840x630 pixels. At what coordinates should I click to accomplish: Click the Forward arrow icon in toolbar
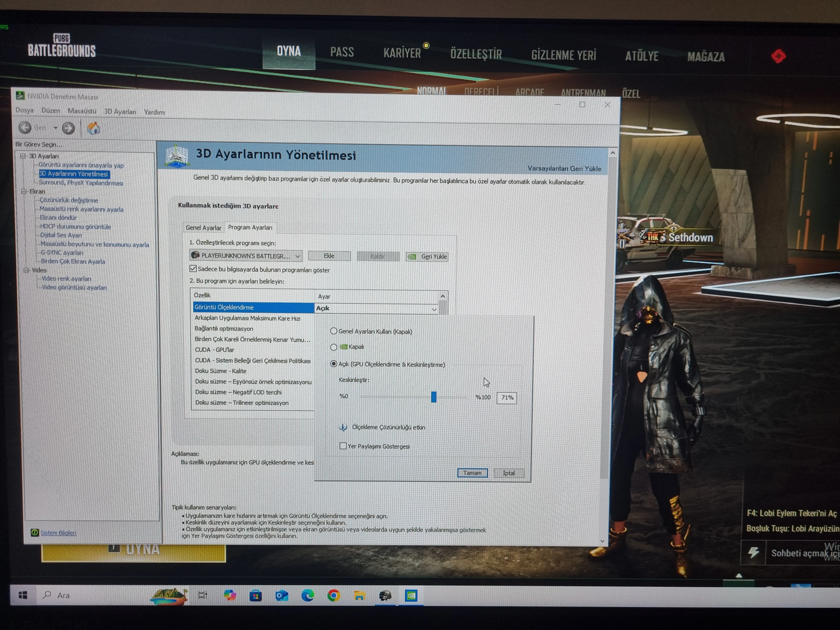point(68,128)
